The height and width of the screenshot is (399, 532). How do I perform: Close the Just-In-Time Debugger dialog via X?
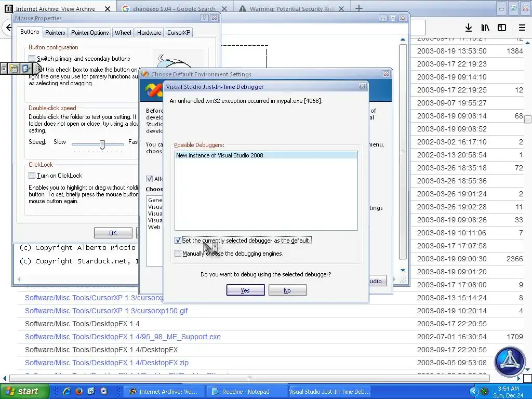pyautogui.click(x=362, y=86)
